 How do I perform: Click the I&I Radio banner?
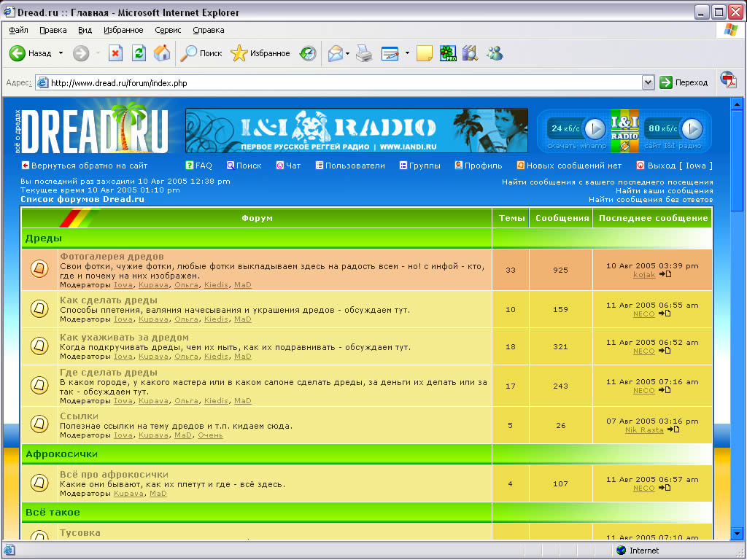357,131
